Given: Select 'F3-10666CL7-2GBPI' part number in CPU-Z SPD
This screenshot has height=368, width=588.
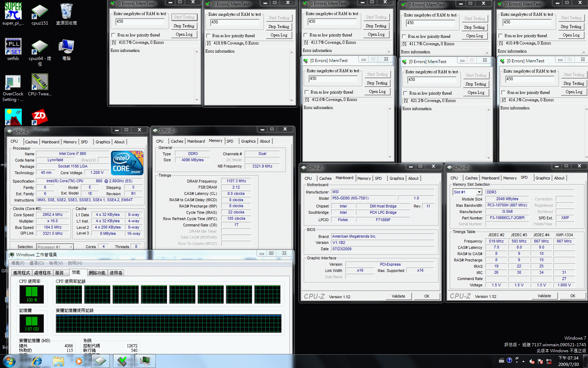Looking at the screenshot, I should pyautogui.click(x=507, y=218).
